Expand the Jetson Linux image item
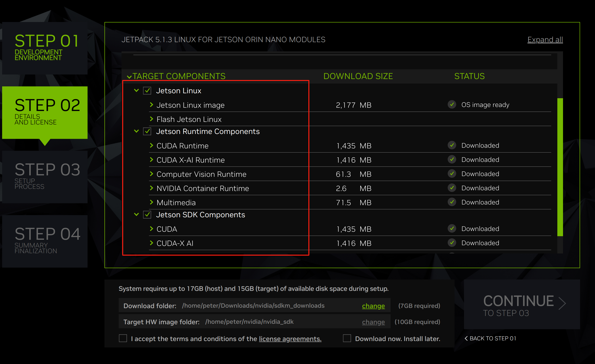The height and width of the screenshot is (364, 595). (151, 105)
